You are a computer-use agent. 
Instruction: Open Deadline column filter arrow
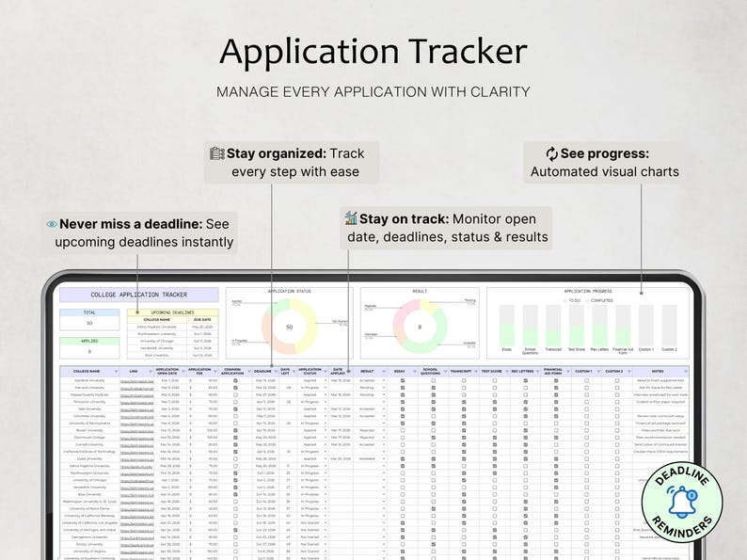click(276, 371)
